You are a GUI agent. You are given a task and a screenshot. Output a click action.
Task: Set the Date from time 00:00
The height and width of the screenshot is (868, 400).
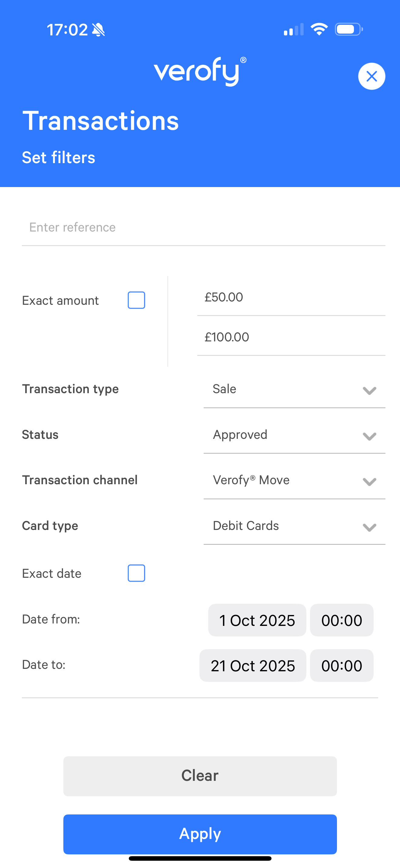[341, 620]
